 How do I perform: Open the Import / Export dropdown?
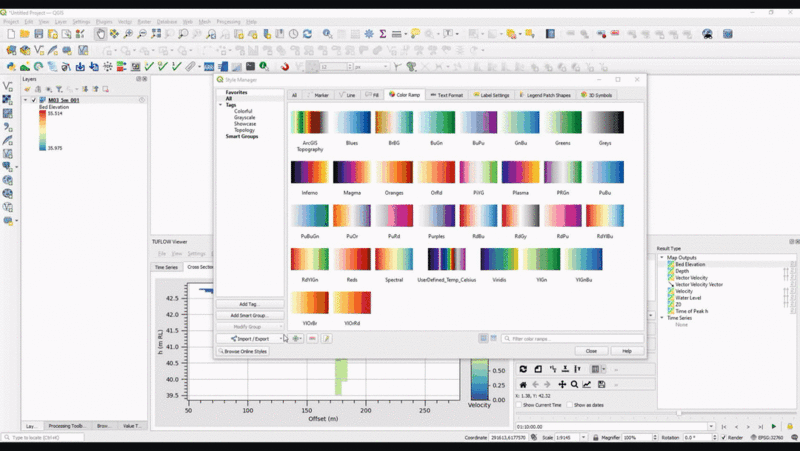[x=249, y=338]
